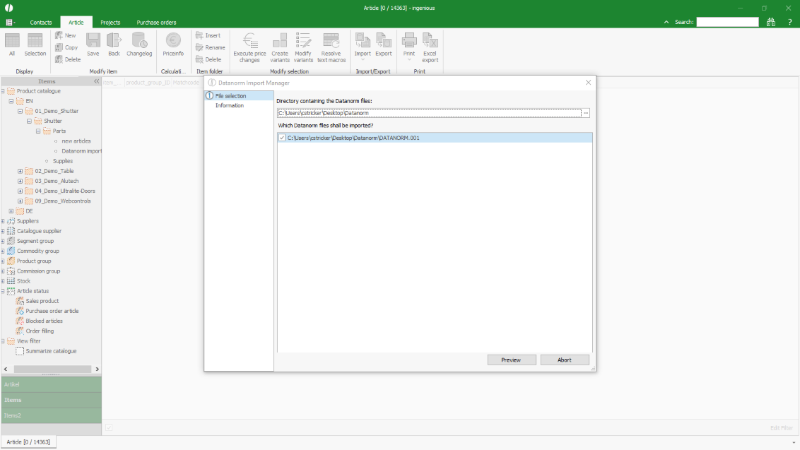Click the Selection display icon
The image size is (800, 450).
(x=35, y=44)
